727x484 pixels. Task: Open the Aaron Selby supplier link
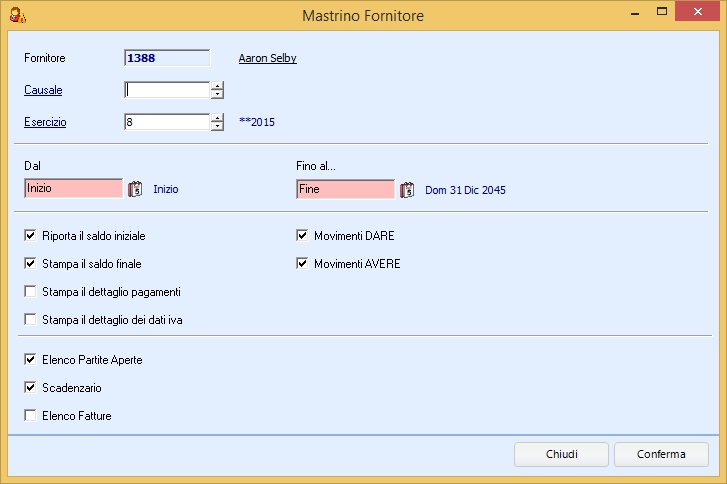267,58
